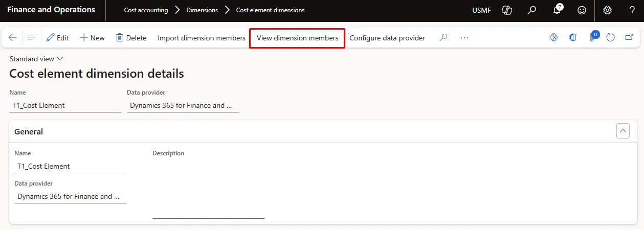Open View dimension members
The image size is (644, 230).
[297, 38]
